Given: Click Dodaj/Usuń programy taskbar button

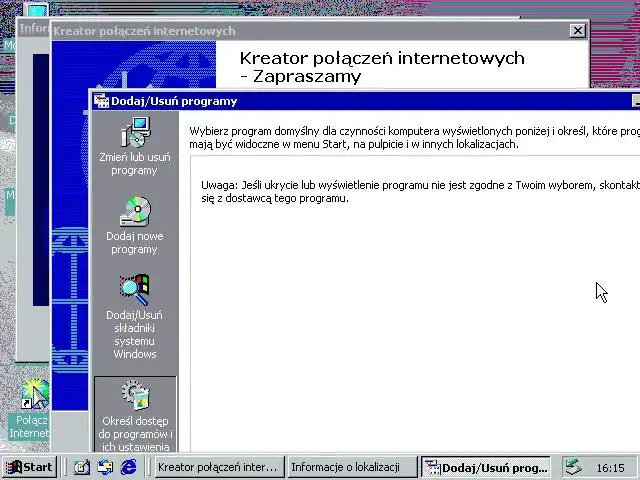Looking at the screenshot, I should (486, 467).
